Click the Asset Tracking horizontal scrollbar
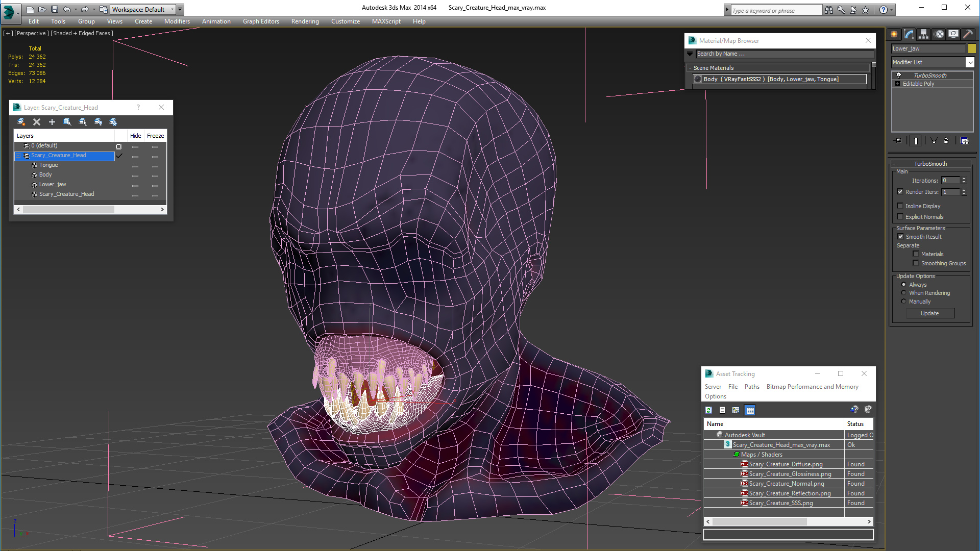Screen dimensions: 980x551 (x=789, y=521)
